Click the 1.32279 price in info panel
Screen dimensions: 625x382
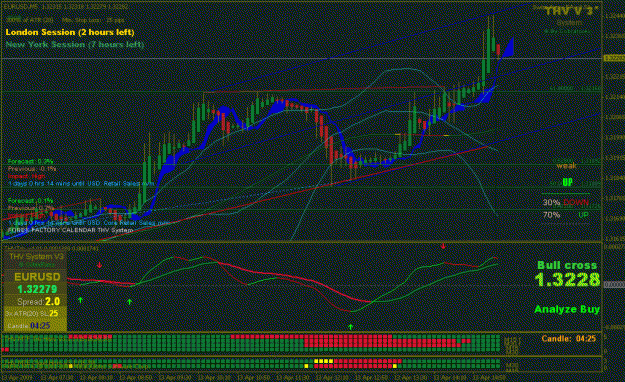pos(37,289)
